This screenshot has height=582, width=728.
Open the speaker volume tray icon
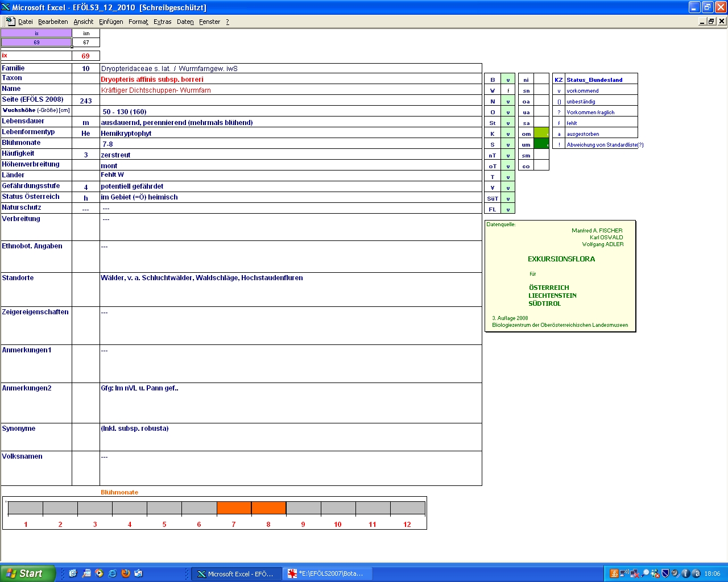point(675,573)
